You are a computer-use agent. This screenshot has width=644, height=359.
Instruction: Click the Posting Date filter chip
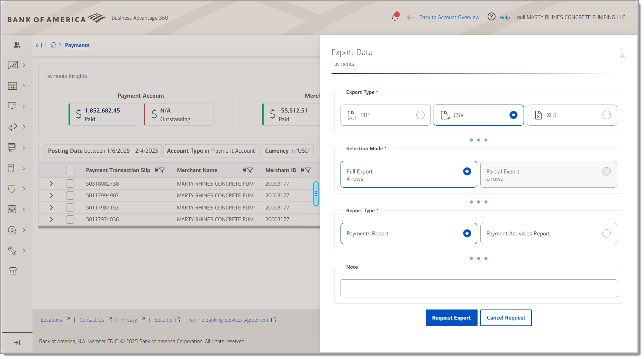point(103,151)
